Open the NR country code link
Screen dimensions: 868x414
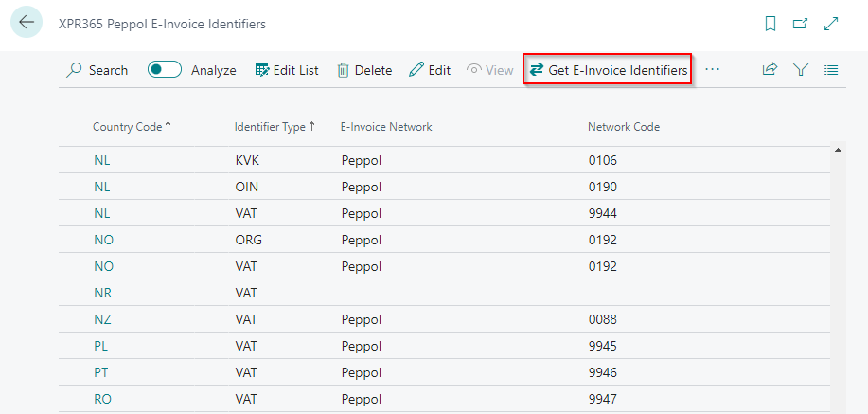click(103, 293)
